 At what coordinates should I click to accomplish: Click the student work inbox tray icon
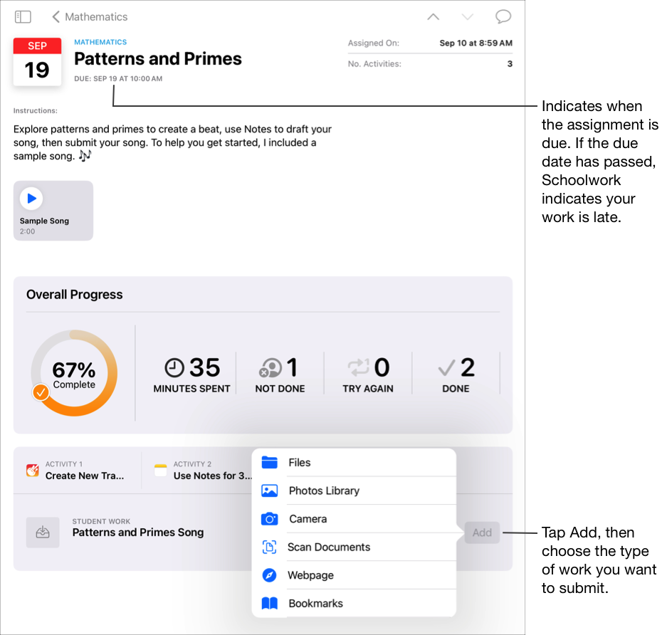pyautogui.click(x=43, y=532)
